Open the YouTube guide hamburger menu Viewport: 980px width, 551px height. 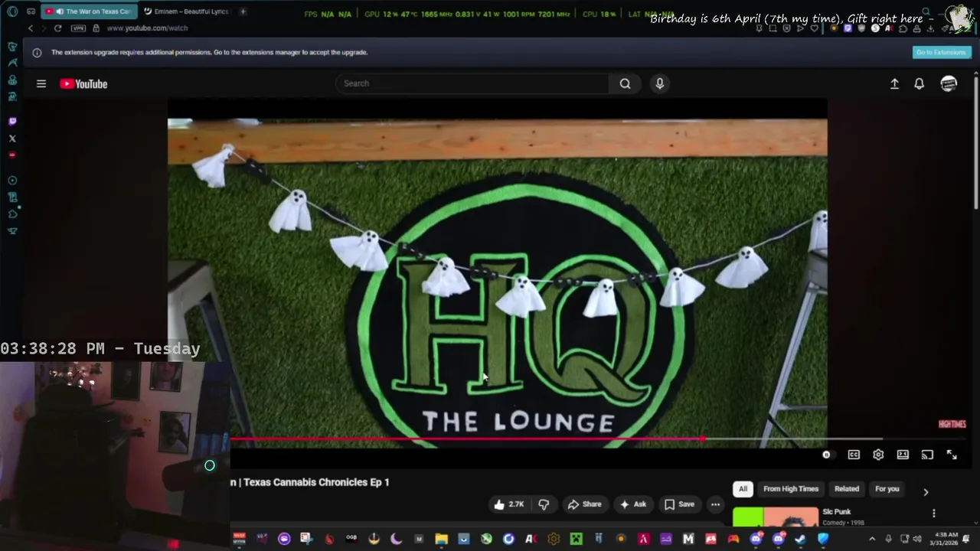click(x=41, y=84)
